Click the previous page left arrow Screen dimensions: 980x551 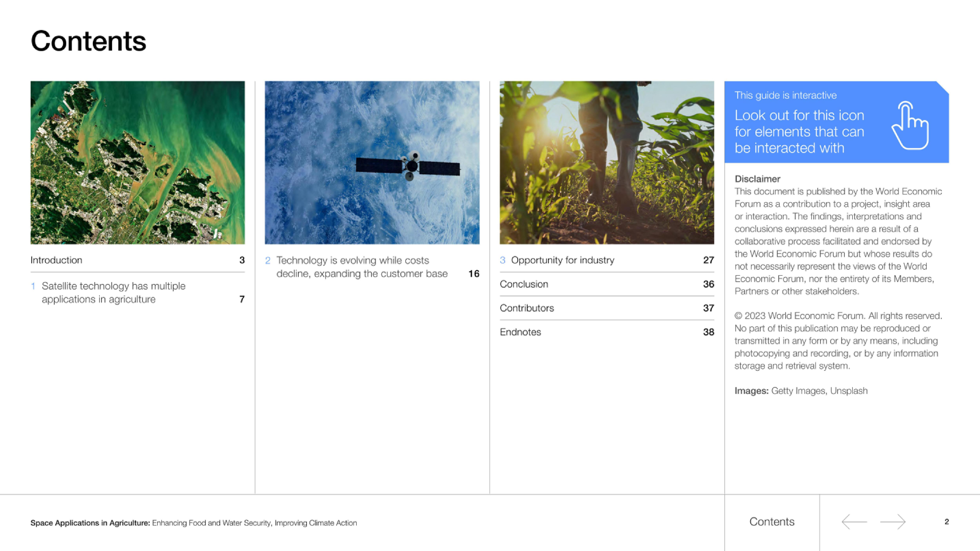[854, 521]
